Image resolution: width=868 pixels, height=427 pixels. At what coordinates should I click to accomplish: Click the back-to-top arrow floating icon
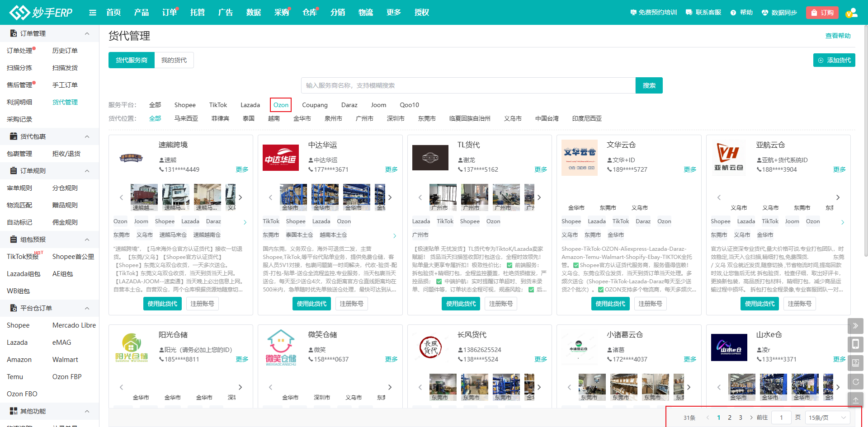855,400
